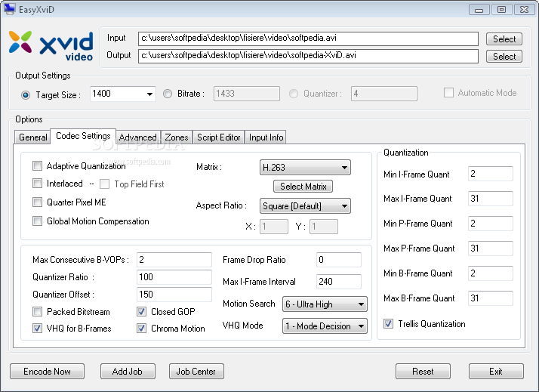Click the Min B-Frame Quant field
The image size is (539, 392).
(491, 273)
